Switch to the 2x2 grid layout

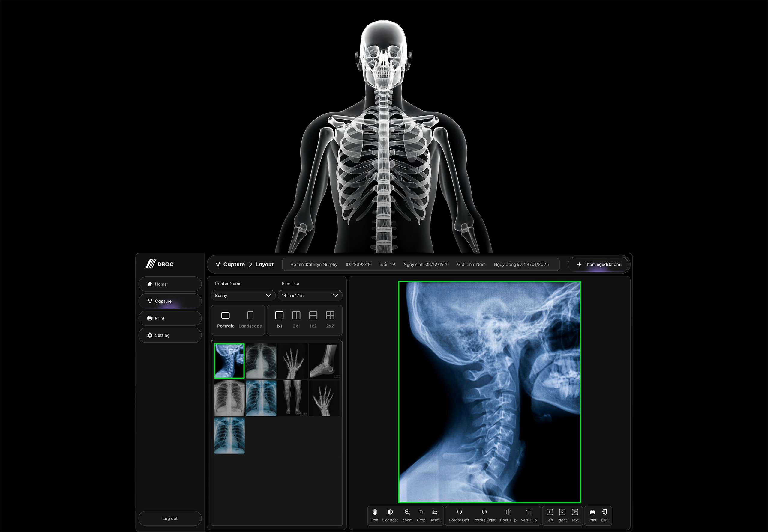330,319
